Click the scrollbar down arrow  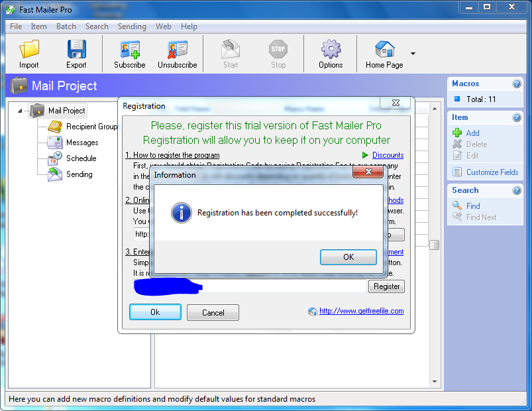pos(435,382)
